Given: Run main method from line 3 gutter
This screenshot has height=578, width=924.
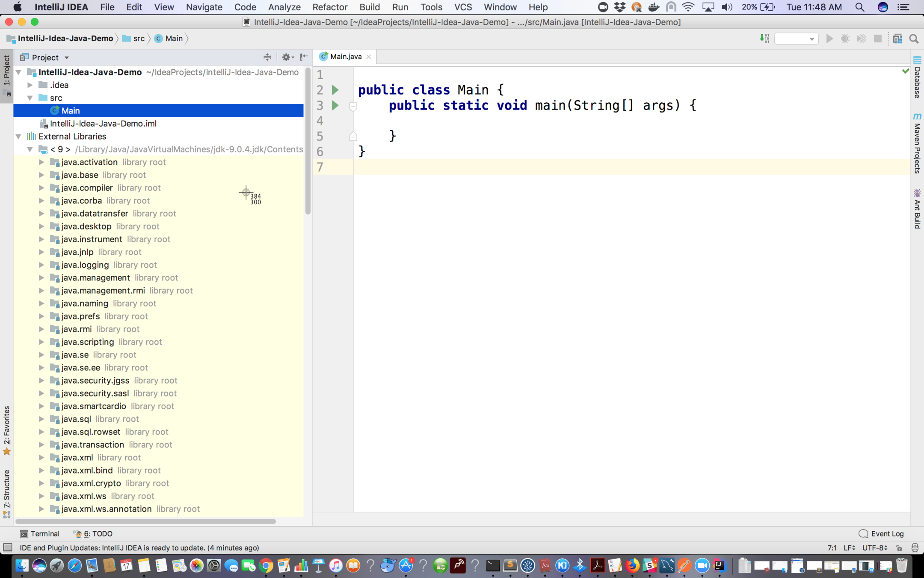Looking at the screenshot, I should point(335,105).
